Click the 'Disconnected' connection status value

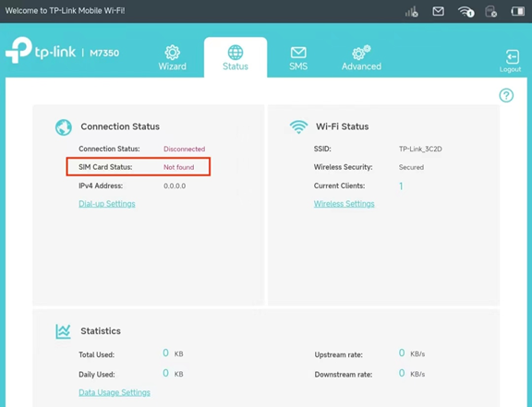click(184, 149)
